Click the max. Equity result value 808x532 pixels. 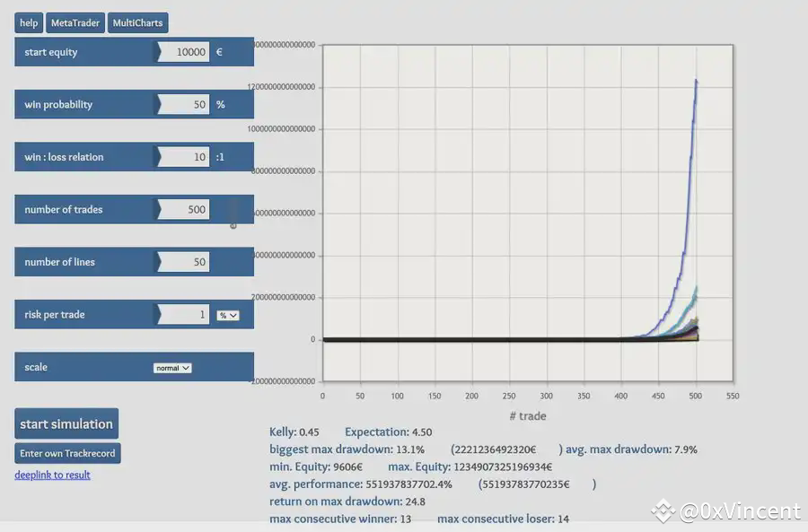click(503, 467)
